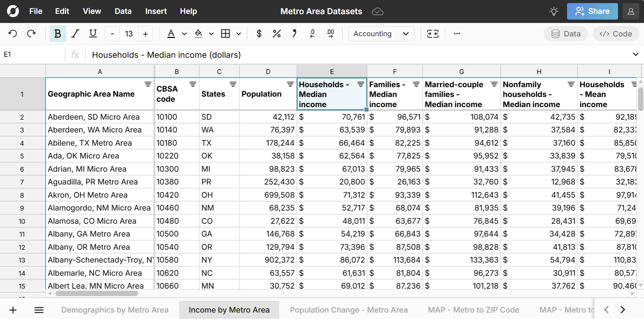This screenshot has height=319, width=644.
Task: Apply percent format icon
Action: (276, 34)
